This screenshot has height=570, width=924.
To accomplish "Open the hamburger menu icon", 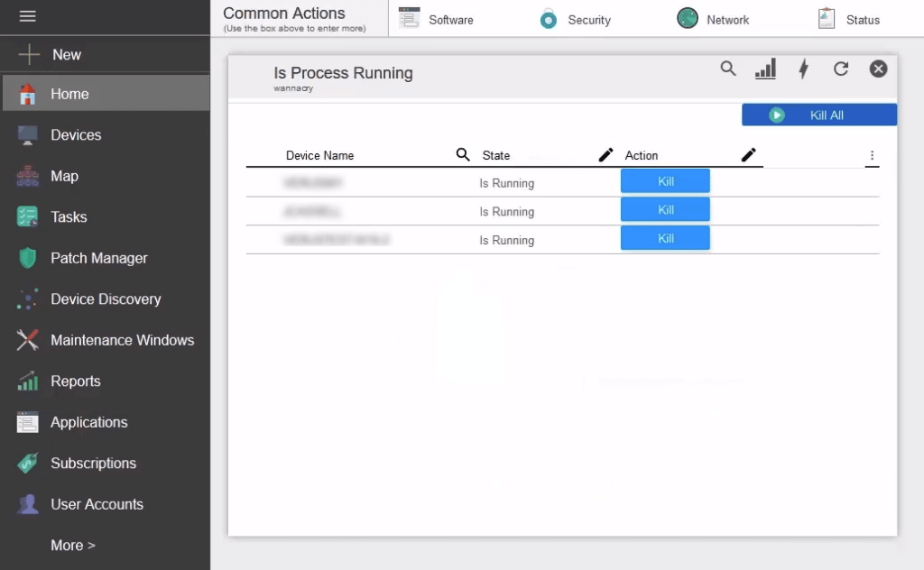I will [x=27, y=16].
